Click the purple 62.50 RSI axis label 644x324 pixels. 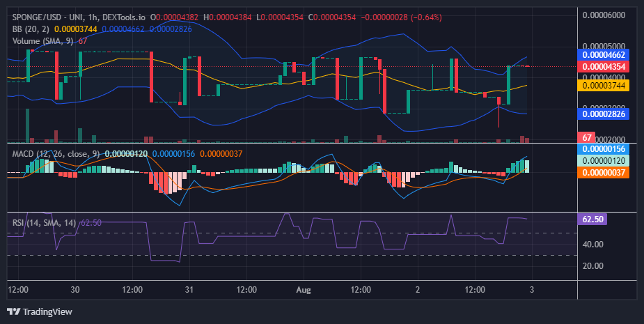click(x=592, y=219)
